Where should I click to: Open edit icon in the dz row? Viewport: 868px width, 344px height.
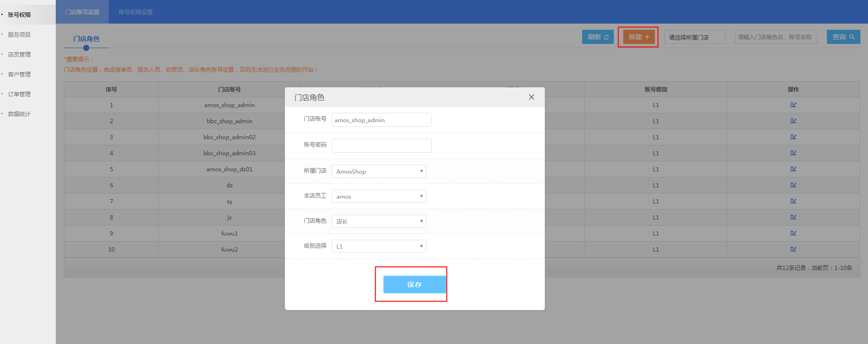tap(793, 185)
